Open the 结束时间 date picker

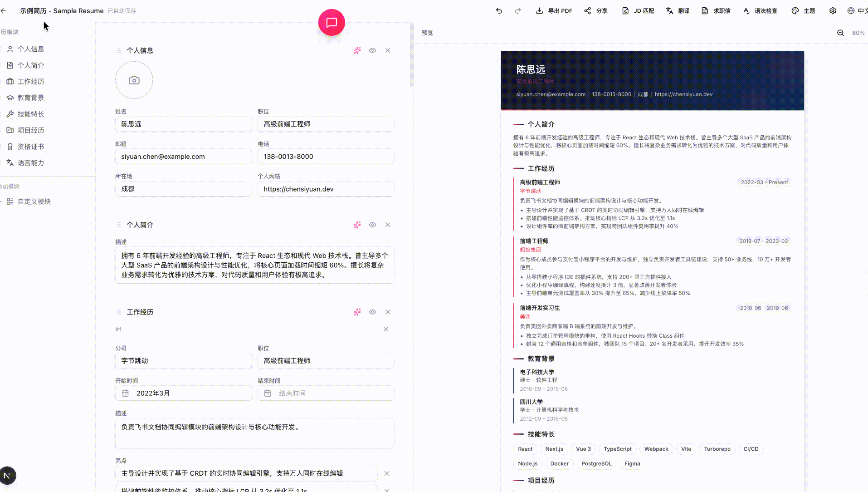[x=268, y=393]
